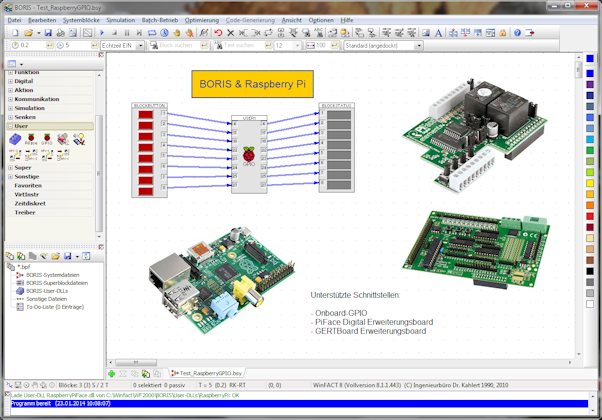Click the red undo arrow icon

click(x=218, y=33)
